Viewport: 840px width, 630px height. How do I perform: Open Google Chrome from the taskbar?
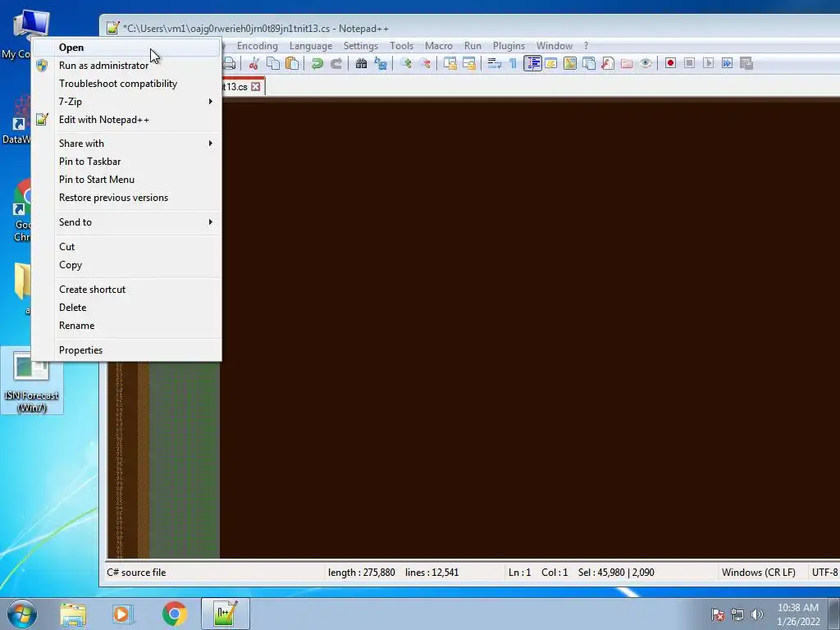pyautogui.click(x=174, y=614)
